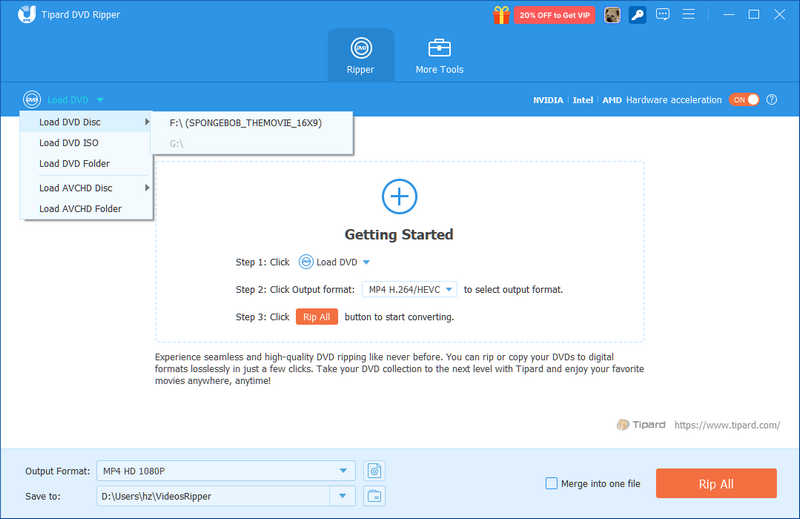Click the Getting Started heading

pyautogui.click(x=399, y=234)
